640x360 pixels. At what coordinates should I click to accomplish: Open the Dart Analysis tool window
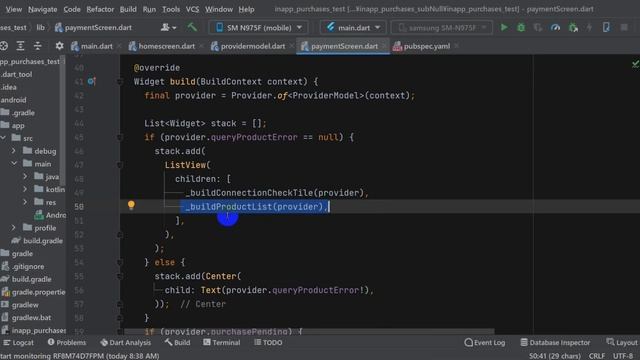[125, 342]
